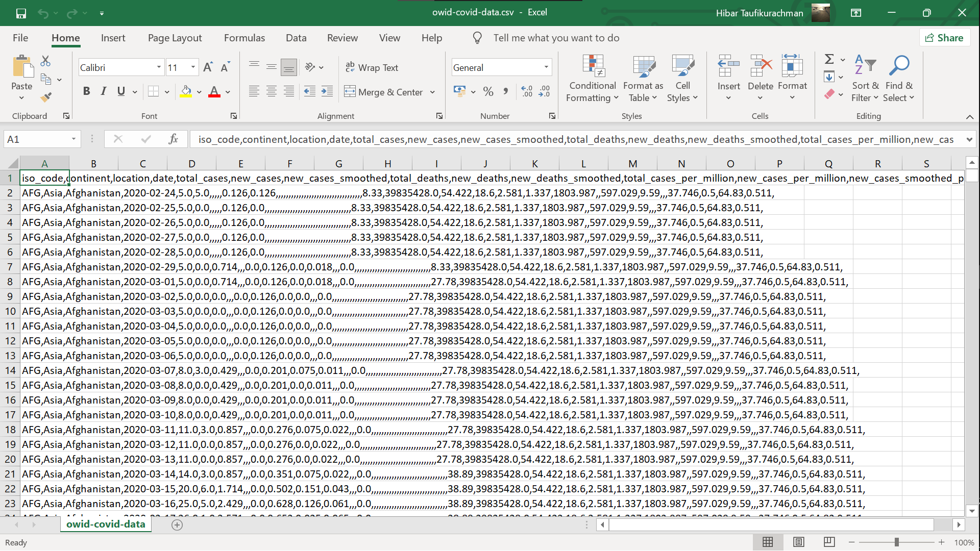Viewport: 980px width, 551px height.
Task: Click the Percent Style icon
Action: tap(488, 92)
